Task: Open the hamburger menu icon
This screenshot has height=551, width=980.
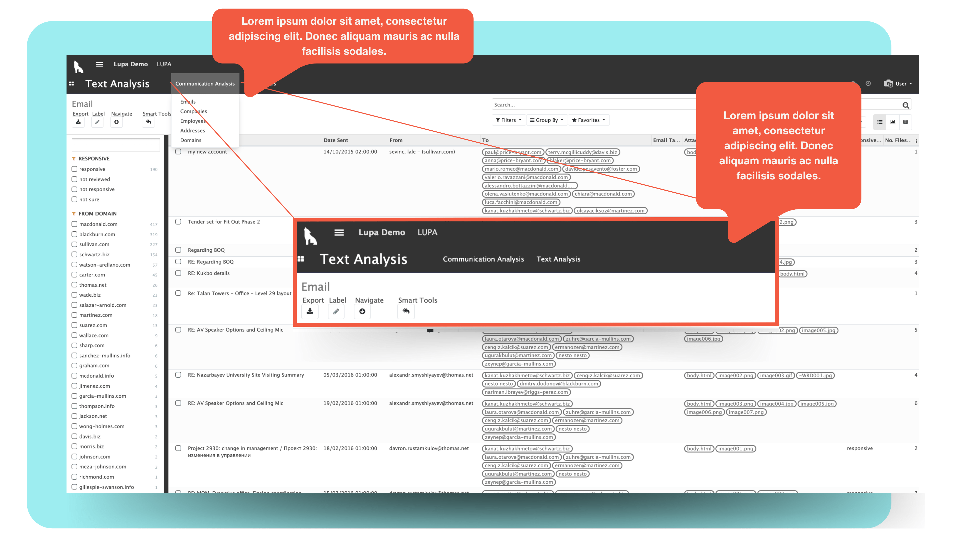Action: coord(99,64)
